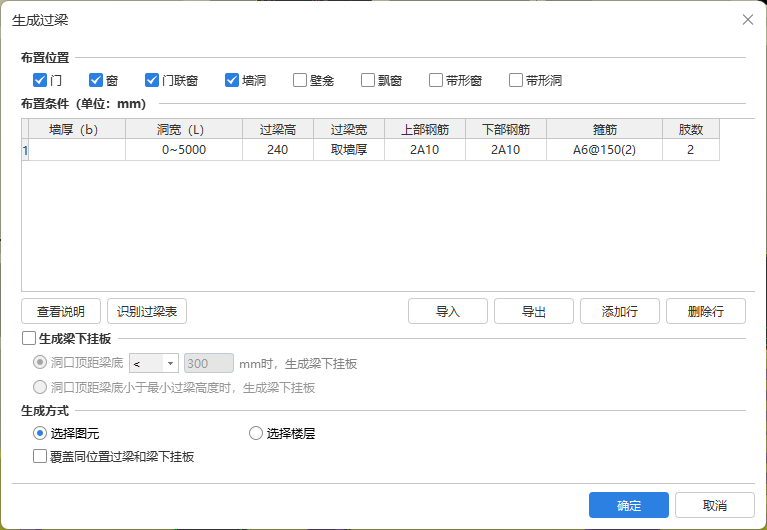Click the 上部钢筋 column header
This screenshot has height=530, width=767.
[x=425, y=129]
